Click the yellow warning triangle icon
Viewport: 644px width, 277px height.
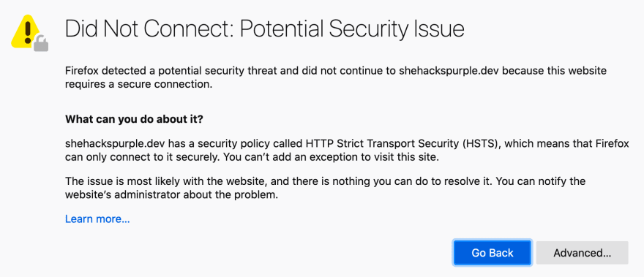(26, 32)
